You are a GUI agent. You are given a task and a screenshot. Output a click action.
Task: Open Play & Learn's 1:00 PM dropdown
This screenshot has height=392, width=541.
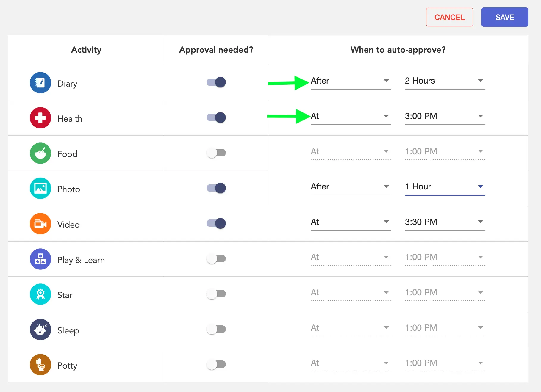coord(445,257)
